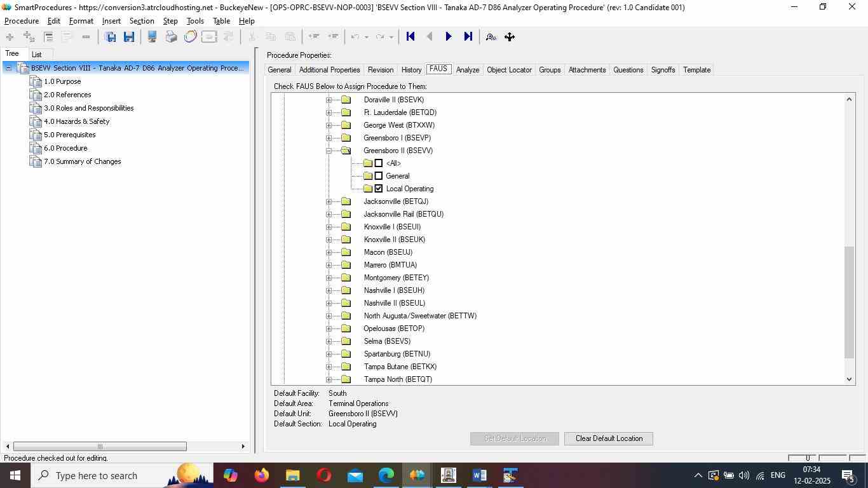The height and width of the screenshot is (488, 868).
Task: Collapse the procedure root tree node
Action: (8, 68)
